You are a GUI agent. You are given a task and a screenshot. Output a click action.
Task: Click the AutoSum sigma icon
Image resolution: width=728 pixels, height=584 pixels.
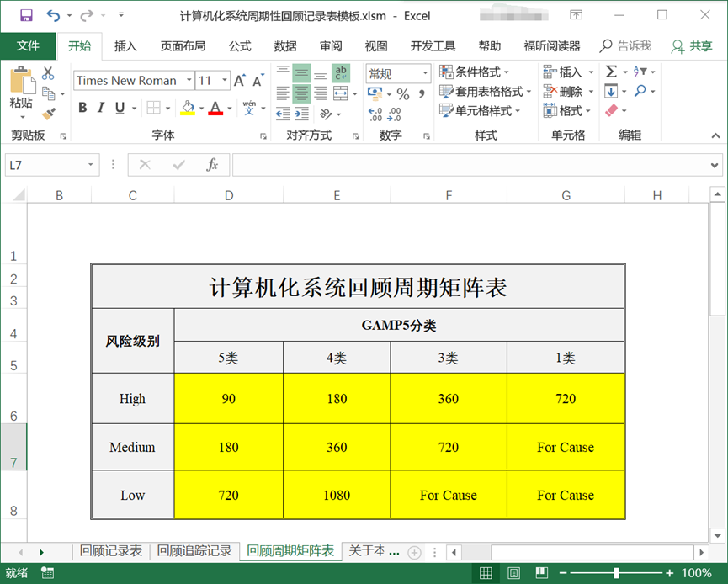611,72
